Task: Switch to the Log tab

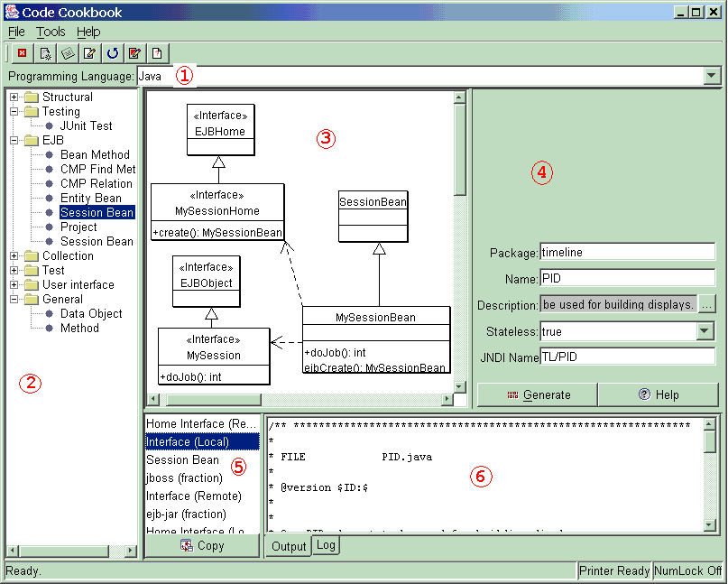Action: (326, 545)
